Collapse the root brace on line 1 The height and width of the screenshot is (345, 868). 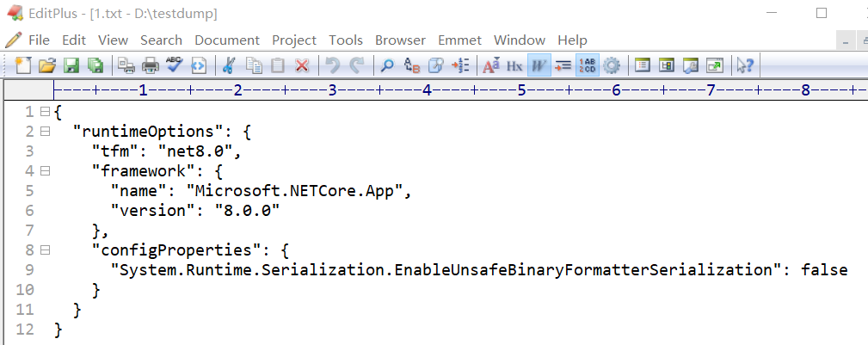pos(45,111)
